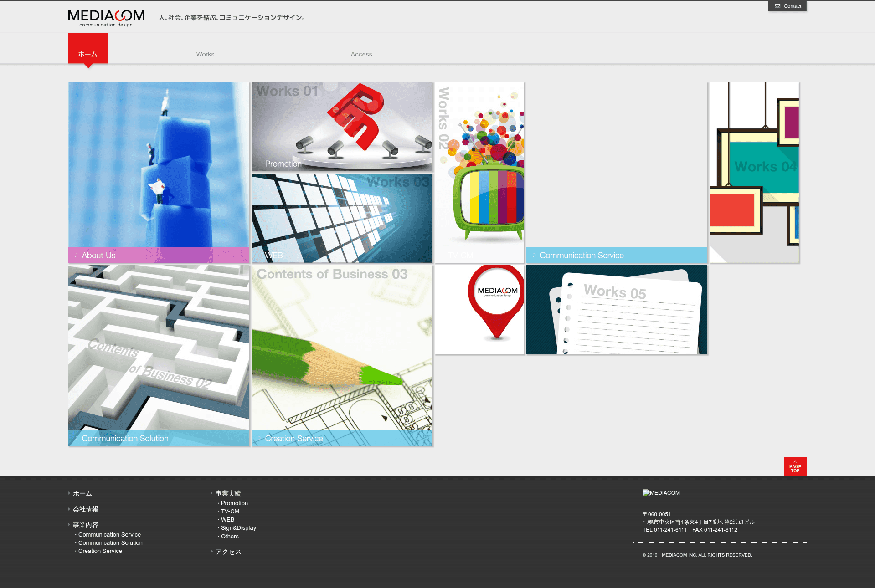This screenshot has width=875, height=588.
Task: Open footer Promotion link
Action: coord(234,503)
